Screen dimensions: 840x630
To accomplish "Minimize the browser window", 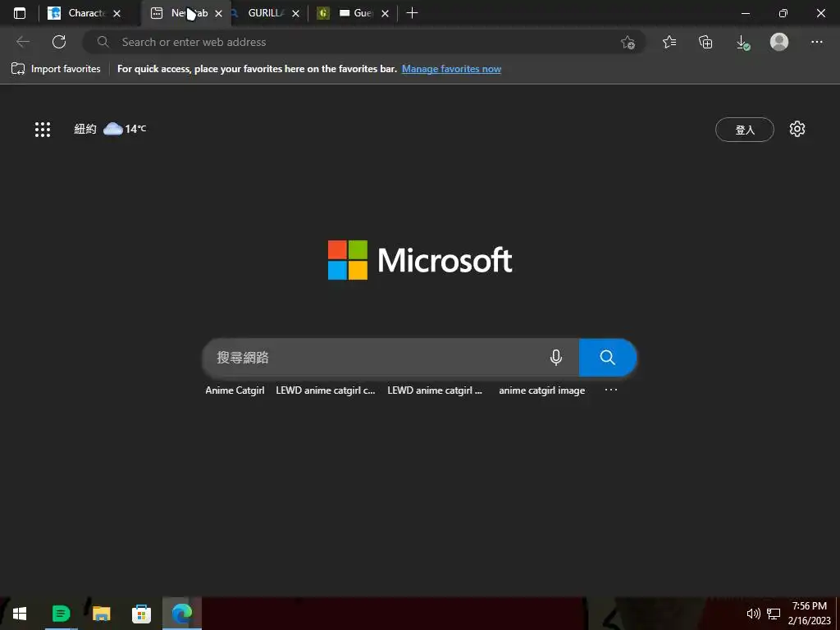I will [745, 13].
